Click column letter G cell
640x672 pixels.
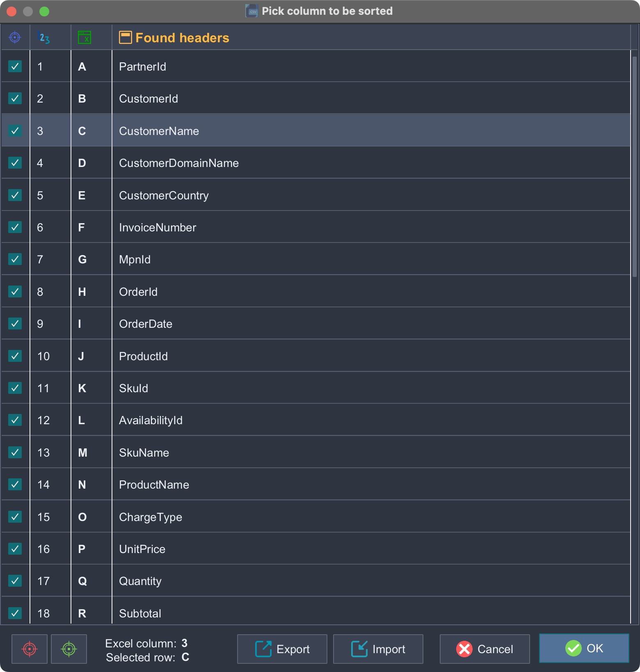click(91, 259)
